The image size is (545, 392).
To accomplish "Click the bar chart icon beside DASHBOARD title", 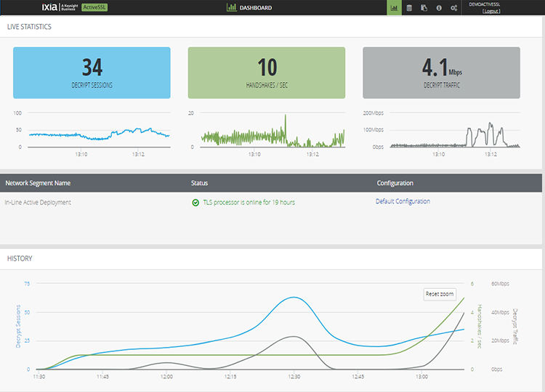I will coord(231,8).
